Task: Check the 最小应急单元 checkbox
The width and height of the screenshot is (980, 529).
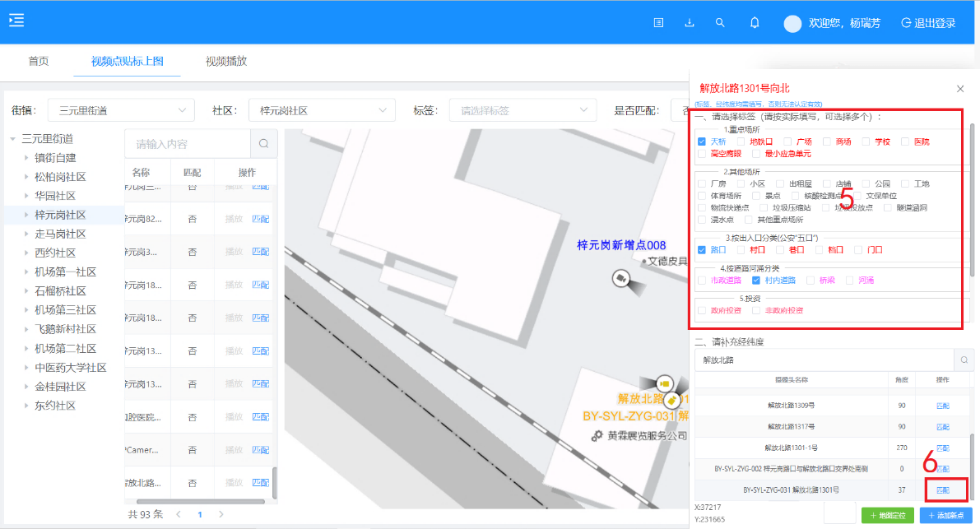Action: pyautogui.click(x=755, y=154)
